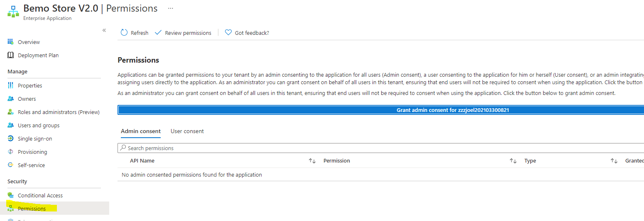The width and height of the screenshot is (644, 221).
Task: Click the search magnifier icon
Action: pyautogui.click(x=123, y=148)
